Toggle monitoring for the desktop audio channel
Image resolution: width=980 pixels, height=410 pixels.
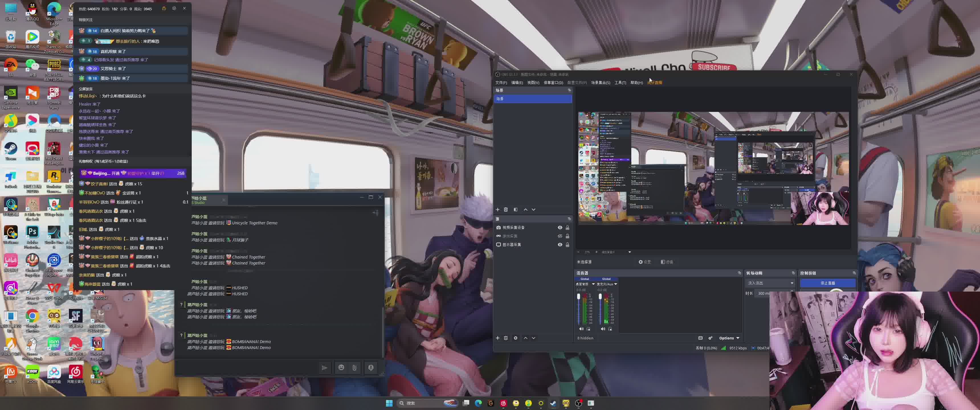click(x=589, y=329)
